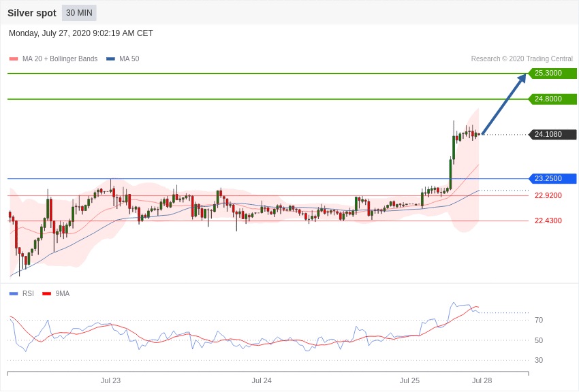This screenshot has height=392, width=579.
Task: Click the 24.1080 current price tag
Action: click(x=553, y=134)
